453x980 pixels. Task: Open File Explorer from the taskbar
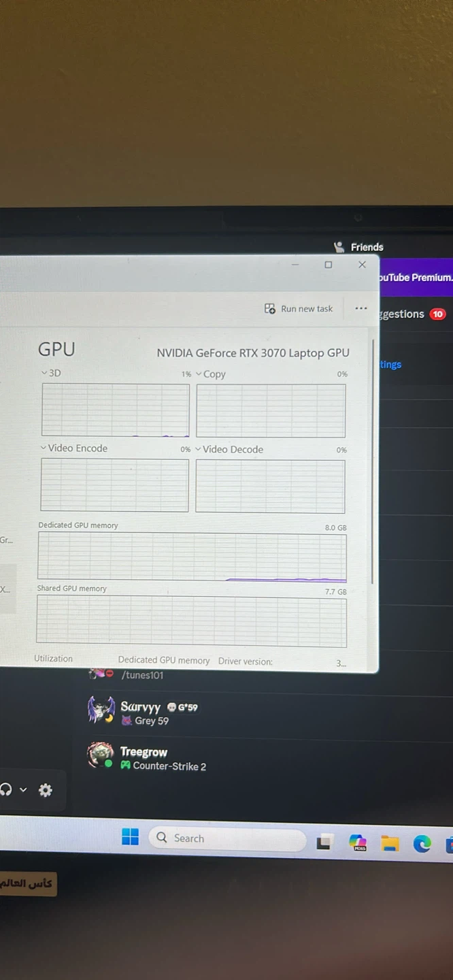[x=390, y=844]
